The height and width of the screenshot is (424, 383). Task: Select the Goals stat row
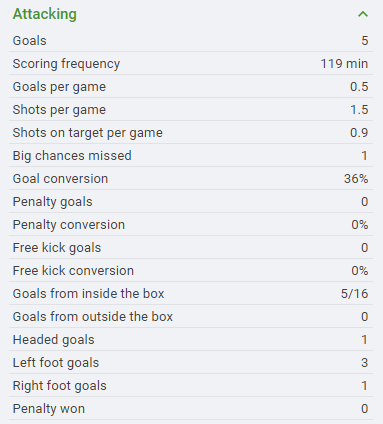(x=191, y=40)
